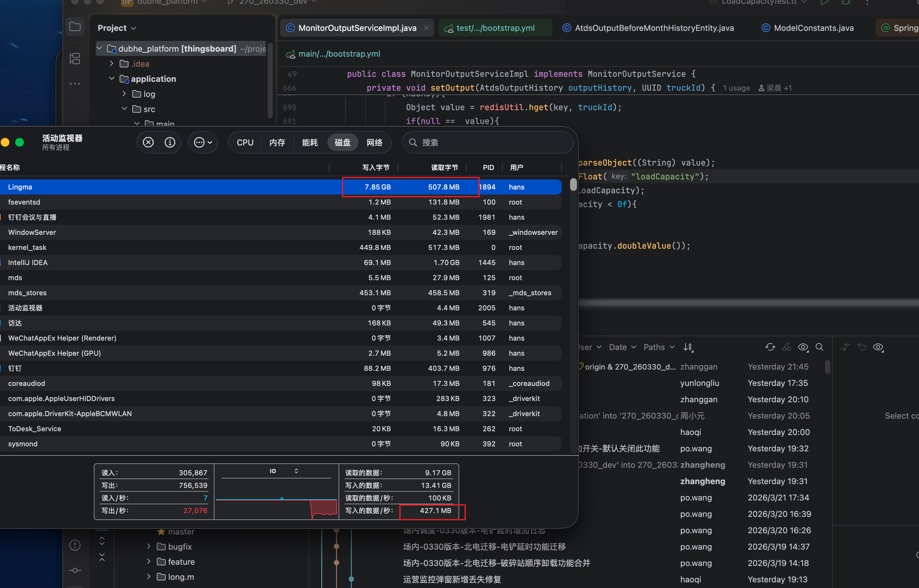Image resolution: width=919 pixels, height=588 pixels.
Task: Click the stop process icon in Activity Monitor
Action: (x=148, y=142)
